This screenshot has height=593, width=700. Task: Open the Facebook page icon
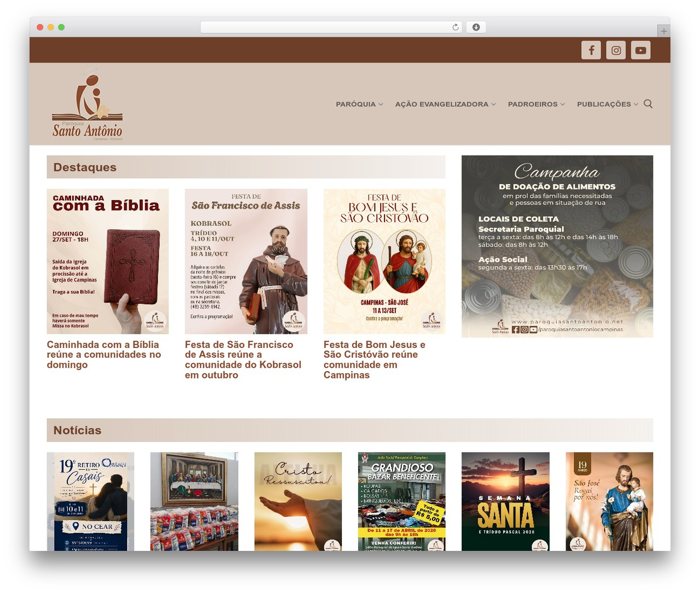pos(591,50)
